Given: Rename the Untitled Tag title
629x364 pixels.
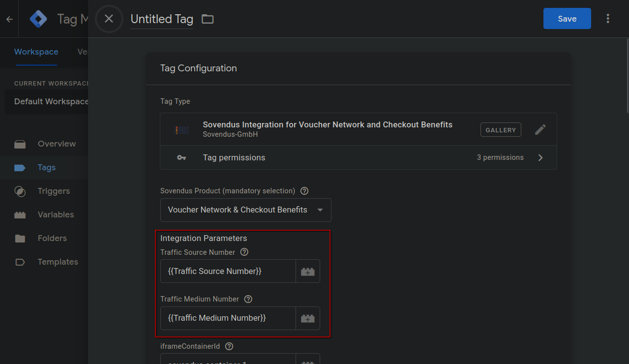Looking at the screenshot, I should (x=162, y=19).
